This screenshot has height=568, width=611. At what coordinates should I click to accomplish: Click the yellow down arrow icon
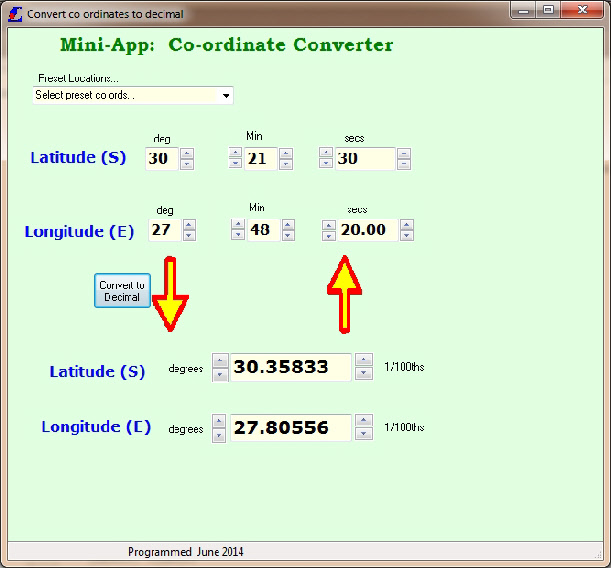click(170, 295)
